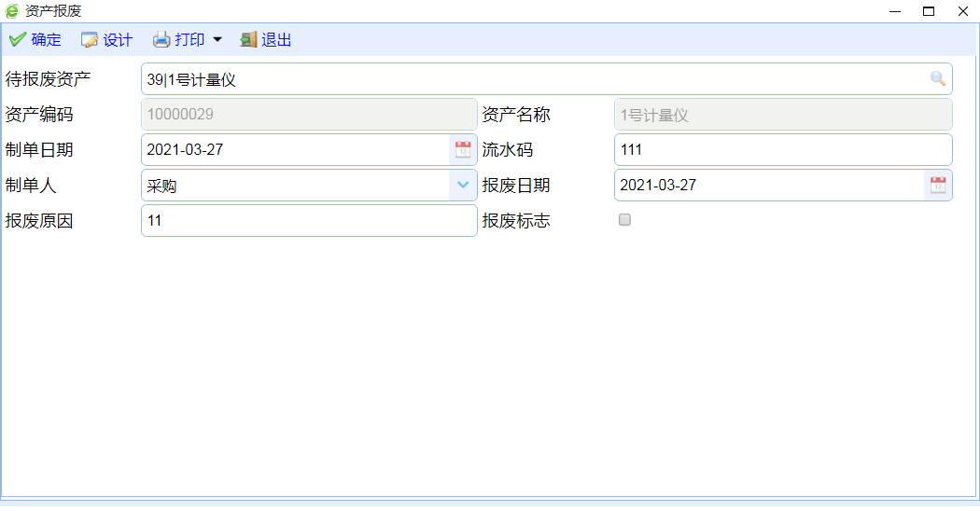Toggle the 报废标志 checkbox

point(625,220)
